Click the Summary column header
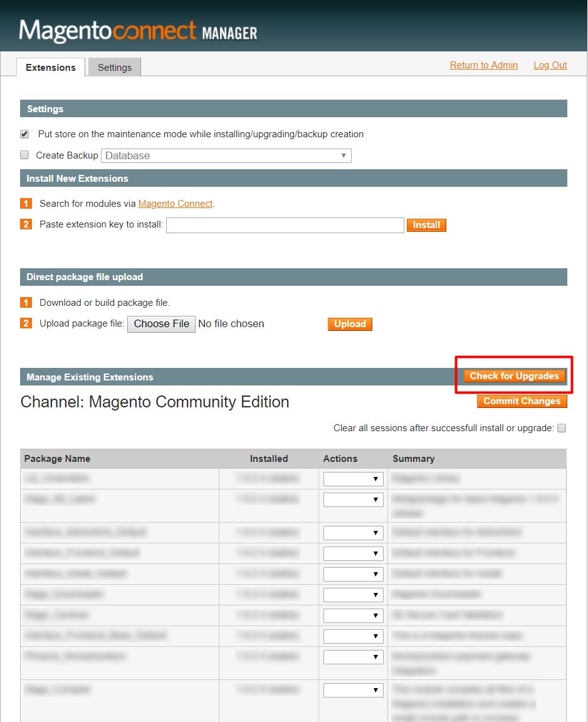The height and width of the screenshot is (722, 588). (414, 459)
